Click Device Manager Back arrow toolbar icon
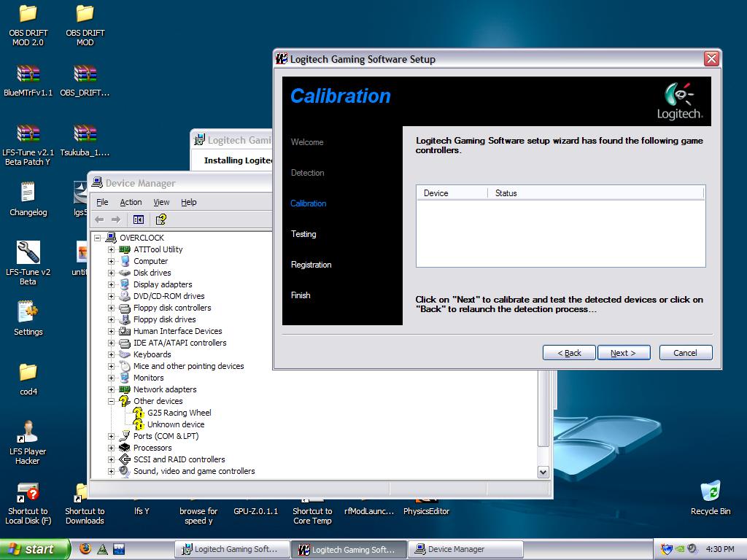 pyautogui.click(x=99, y=219)
